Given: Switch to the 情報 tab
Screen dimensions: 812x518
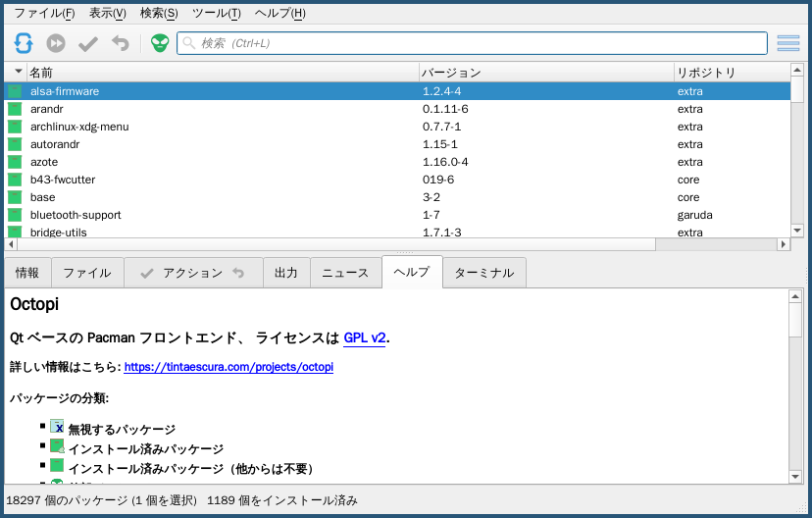Looking at the screenshot, I should pyautogui.click(x=27, y=273).
